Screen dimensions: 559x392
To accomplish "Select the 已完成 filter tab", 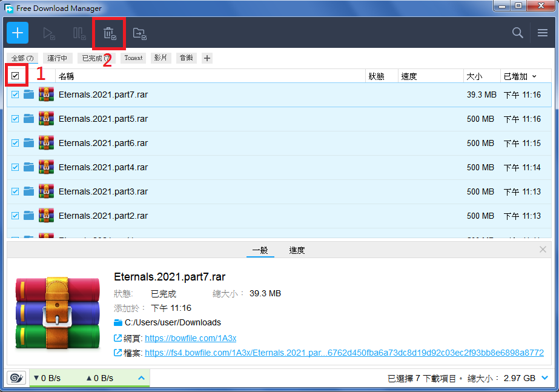I will (x=96, y=58).
